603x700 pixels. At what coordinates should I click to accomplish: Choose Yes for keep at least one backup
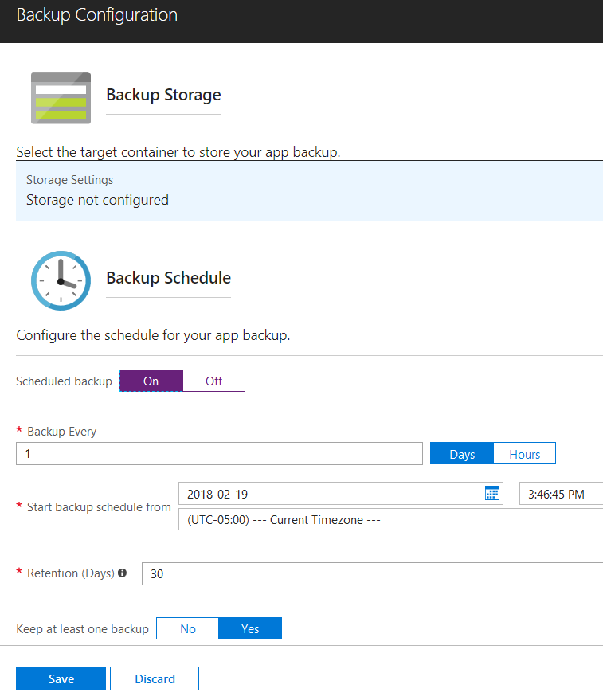[x=250, y=628]
